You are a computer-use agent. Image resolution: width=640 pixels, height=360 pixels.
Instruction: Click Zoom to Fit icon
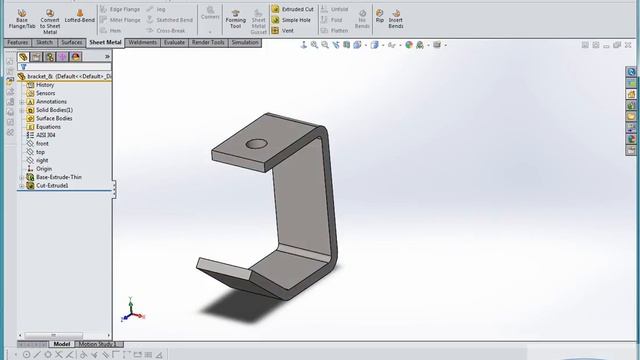314,45
